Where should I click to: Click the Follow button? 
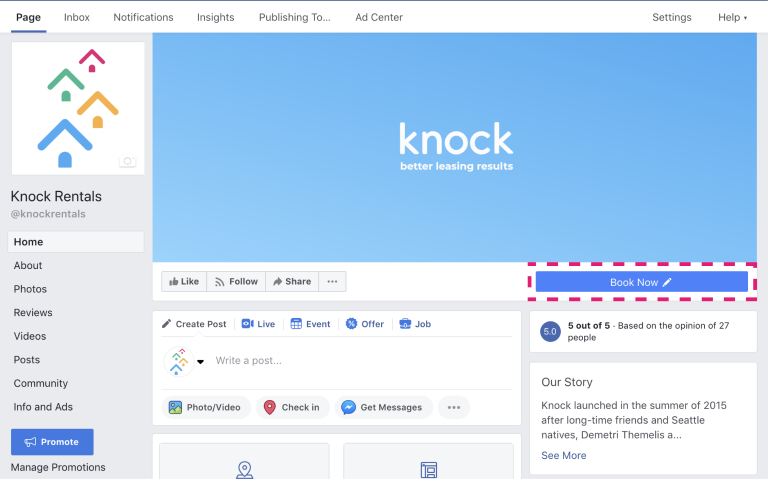236,282
